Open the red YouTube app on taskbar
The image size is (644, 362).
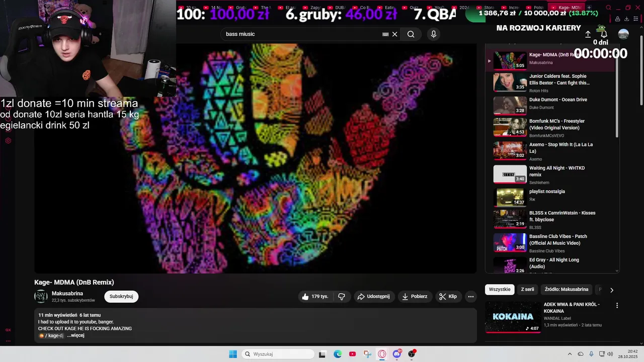point(352,354)
